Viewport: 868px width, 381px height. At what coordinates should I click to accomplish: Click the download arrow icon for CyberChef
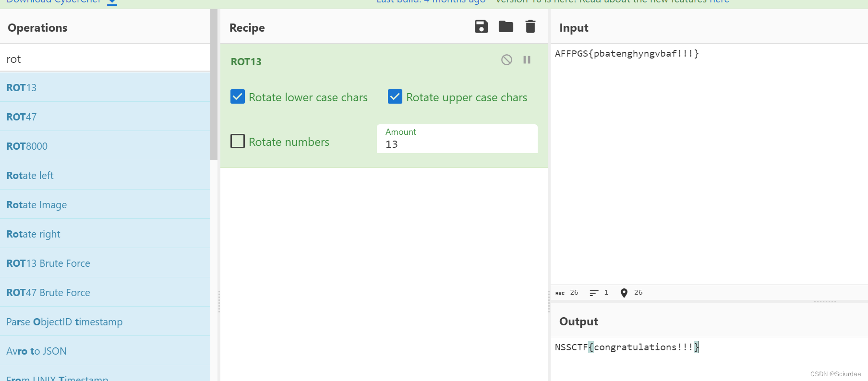(112, 2)
